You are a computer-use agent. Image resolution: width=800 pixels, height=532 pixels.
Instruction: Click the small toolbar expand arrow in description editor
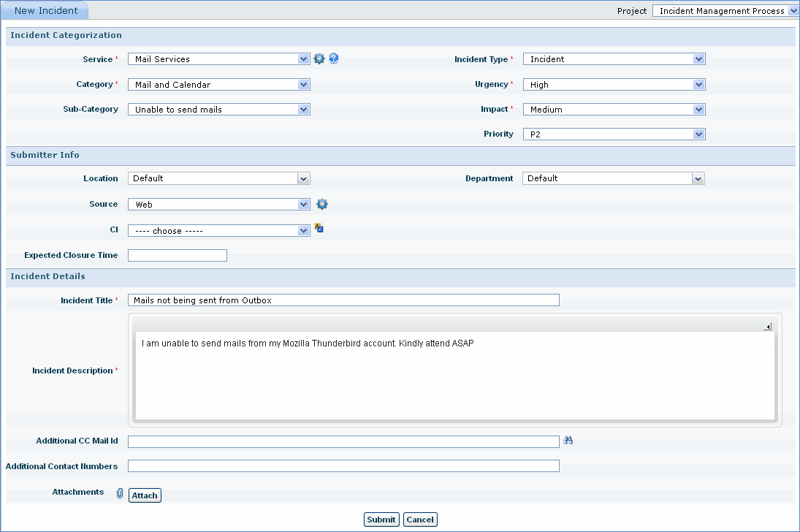[767, 327]
